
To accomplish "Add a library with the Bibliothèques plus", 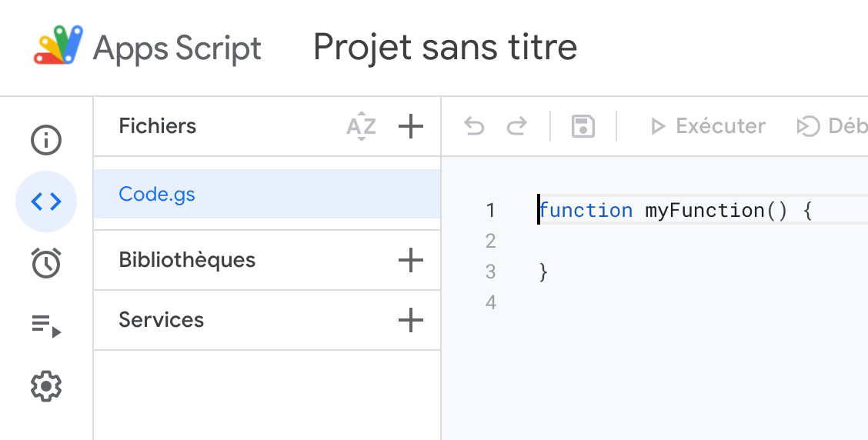I will 411,260.
